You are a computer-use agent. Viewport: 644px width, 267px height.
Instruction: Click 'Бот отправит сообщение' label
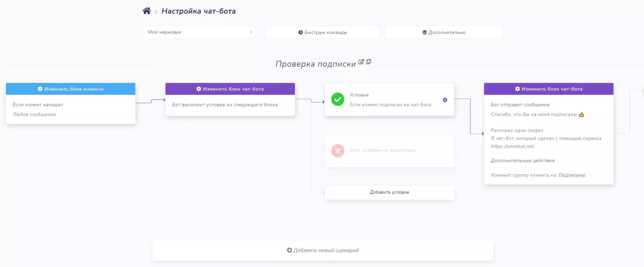[520, 105]
